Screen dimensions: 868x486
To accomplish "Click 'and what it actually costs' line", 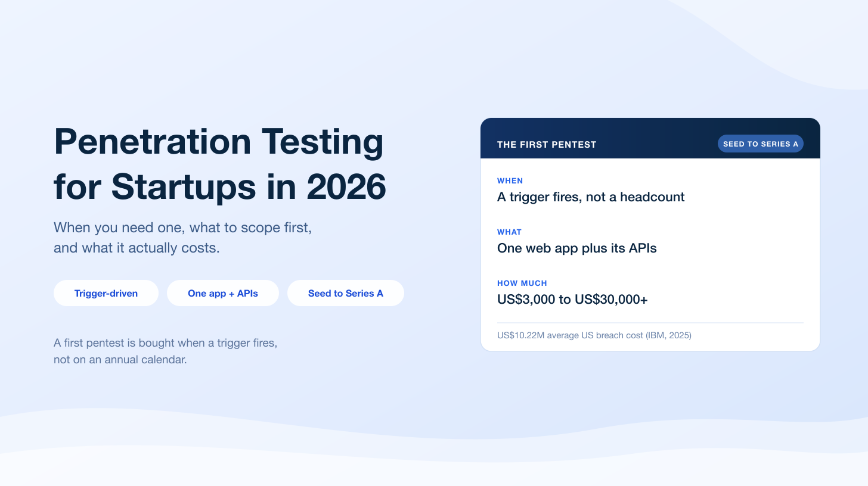I will coord(137,248).
